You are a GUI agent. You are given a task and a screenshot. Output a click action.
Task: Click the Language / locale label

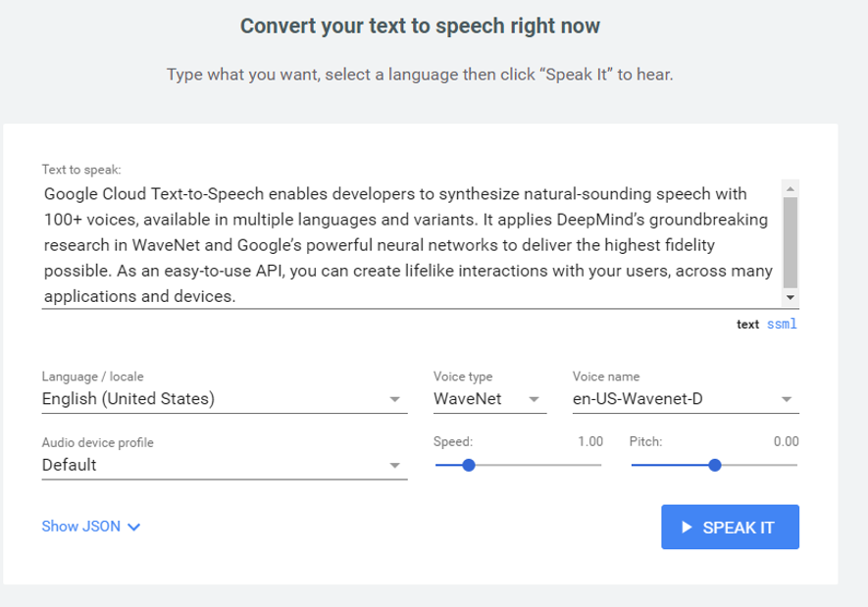pos(92,377)
